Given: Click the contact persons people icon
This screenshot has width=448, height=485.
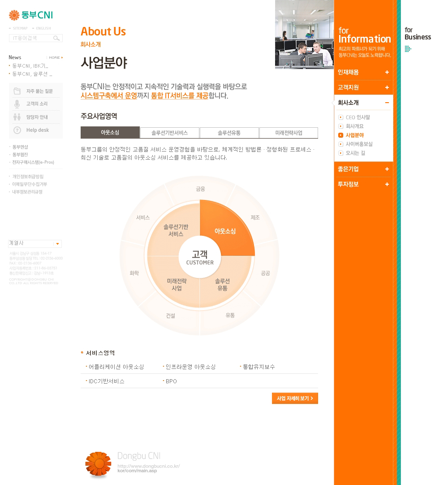Looking at the screenshot, I should 17,117.
